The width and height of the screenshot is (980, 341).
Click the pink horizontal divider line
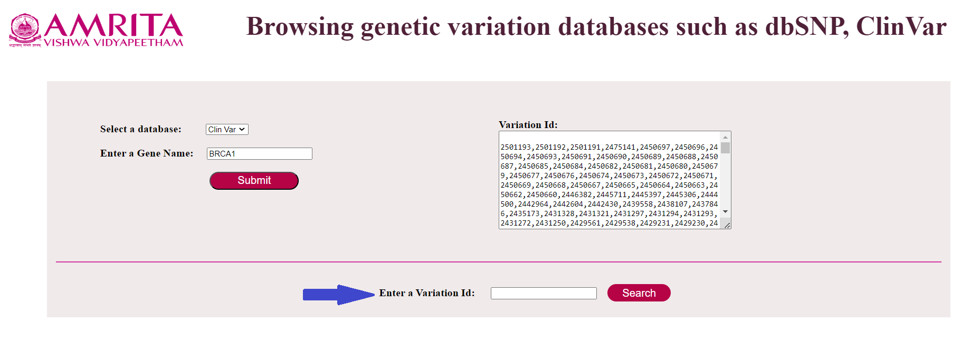498,262
